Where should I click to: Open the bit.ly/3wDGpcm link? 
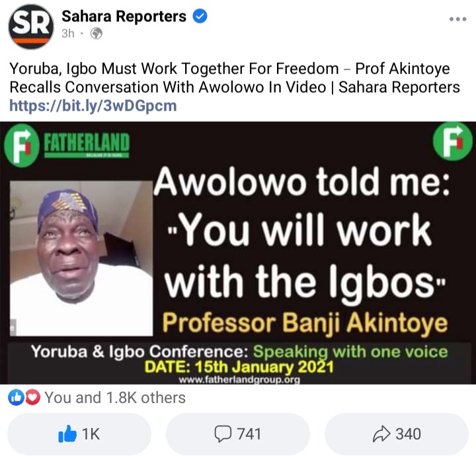93,105
